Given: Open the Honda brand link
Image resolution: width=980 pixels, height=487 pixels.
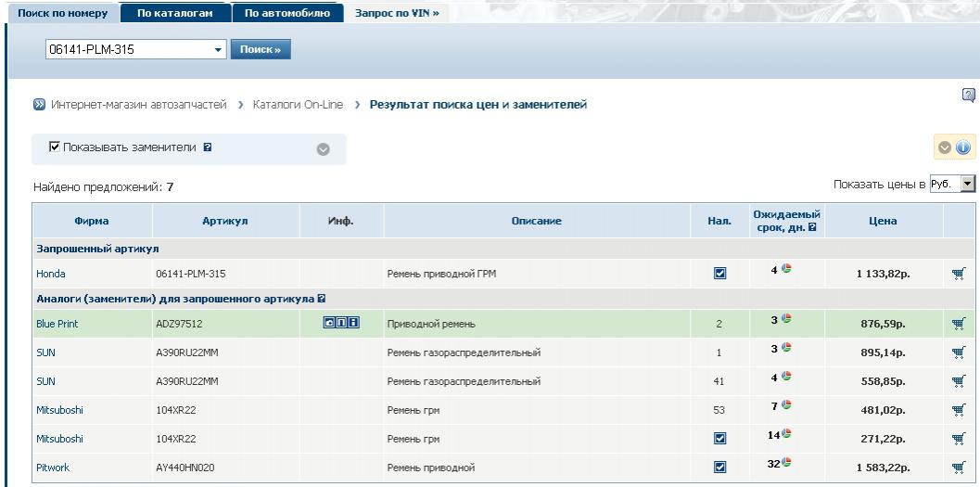Looking at the screenshot, I should click(x=51, y=274).
